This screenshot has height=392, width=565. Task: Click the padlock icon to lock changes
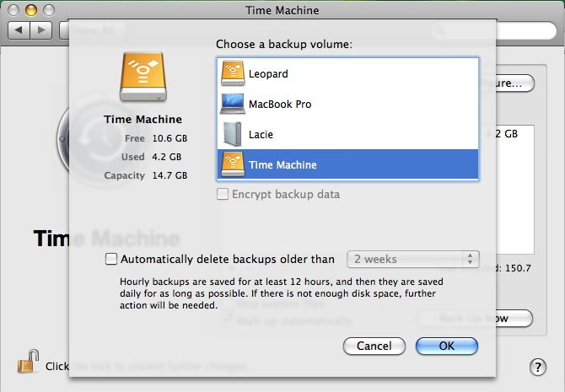(28, 362)
